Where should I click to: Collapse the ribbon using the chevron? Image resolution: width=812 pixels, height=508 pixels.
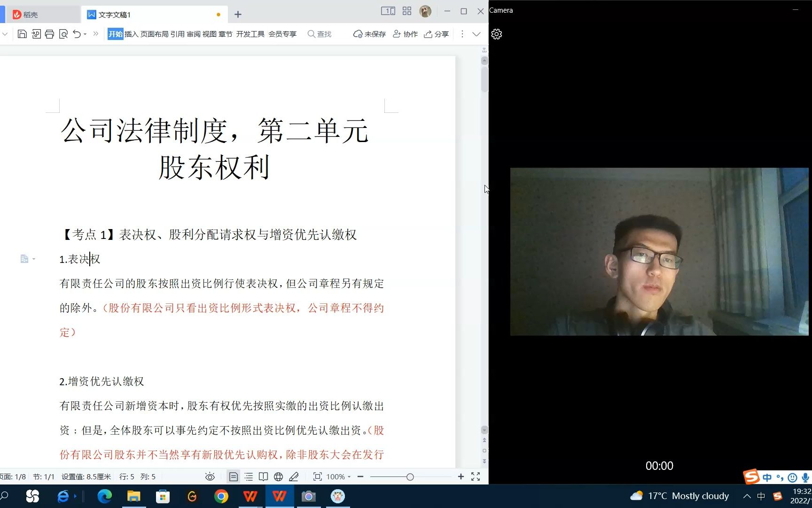point(476,34)
